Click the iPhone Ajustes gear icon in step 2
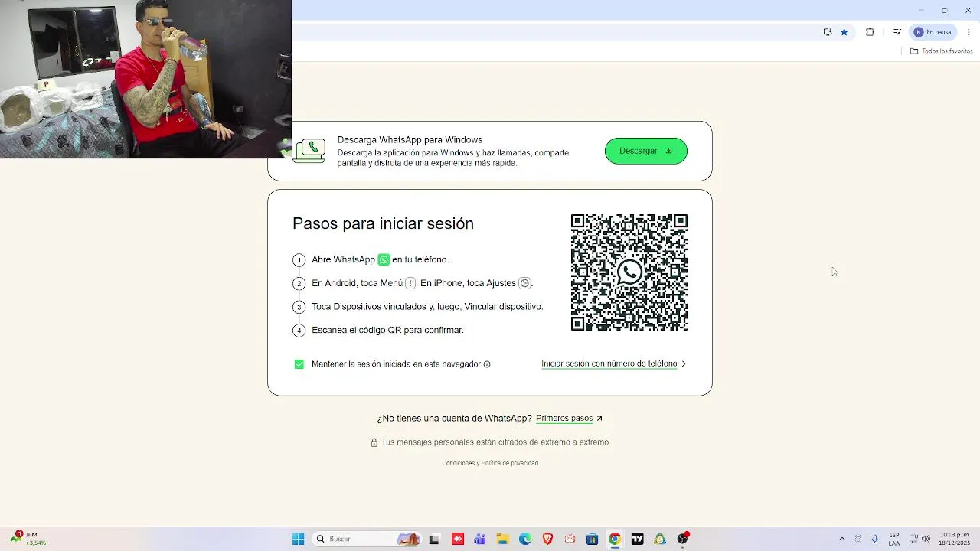The image size is (980, 551). 524,283
